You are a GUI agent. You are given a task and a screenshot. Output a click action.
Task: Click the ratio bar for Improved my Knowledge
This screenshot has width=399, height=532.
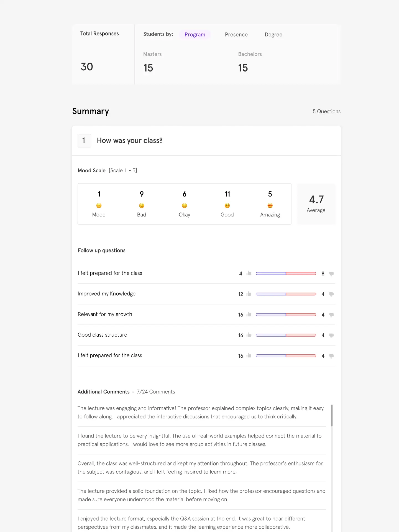(x=286, y=294)
